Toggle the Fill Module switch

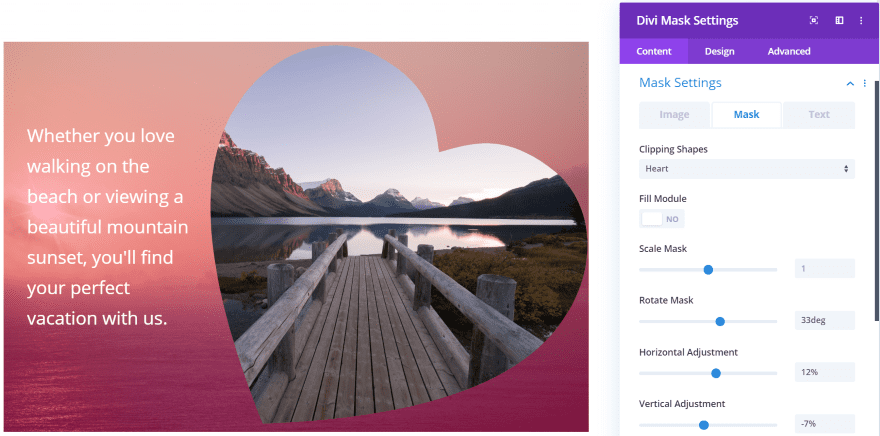[662, 219]
